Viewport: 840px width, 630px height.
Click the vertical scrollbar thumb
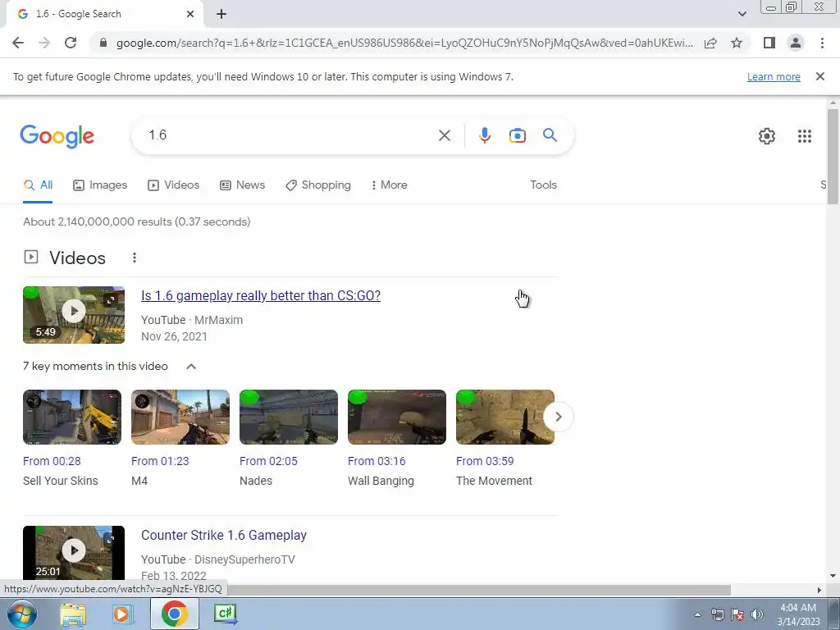pos(833,156)
